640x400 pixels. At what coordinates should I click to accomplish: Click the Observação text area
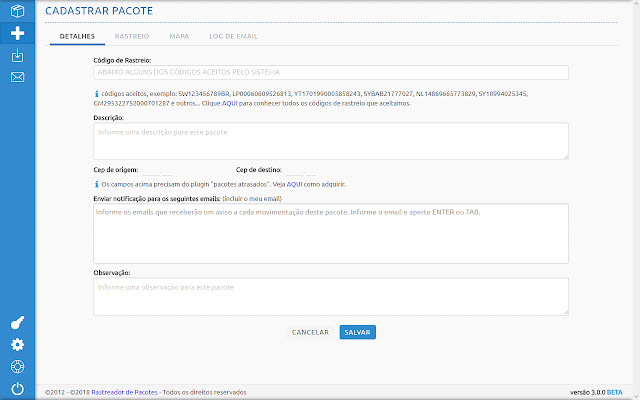click(329, 296)
